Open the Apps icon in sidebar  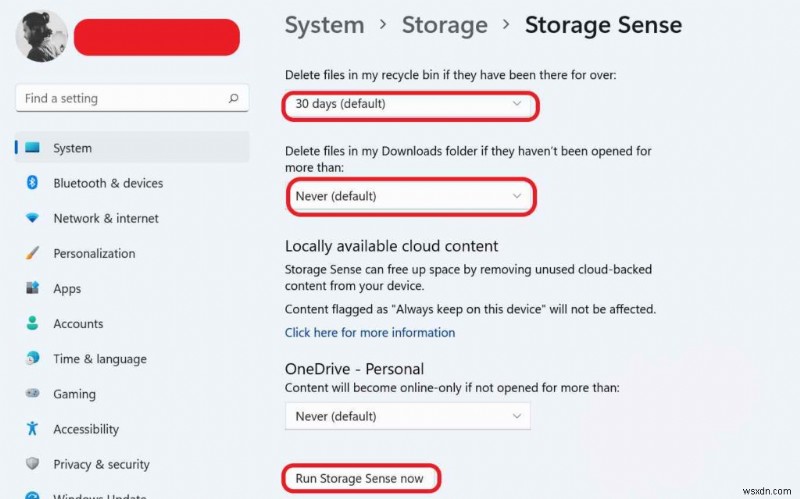click(33, 289)
